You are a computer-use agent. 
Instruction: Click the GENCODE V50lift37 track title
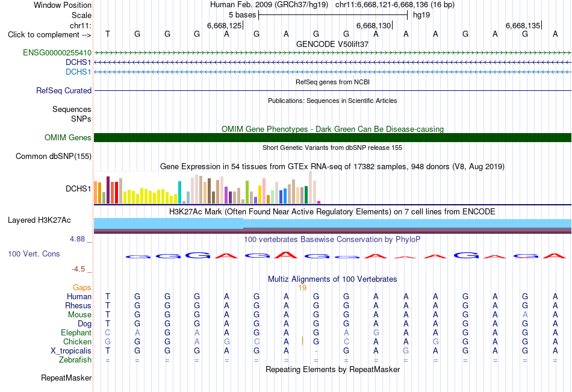pyautogui.click(x=332, y=44)
